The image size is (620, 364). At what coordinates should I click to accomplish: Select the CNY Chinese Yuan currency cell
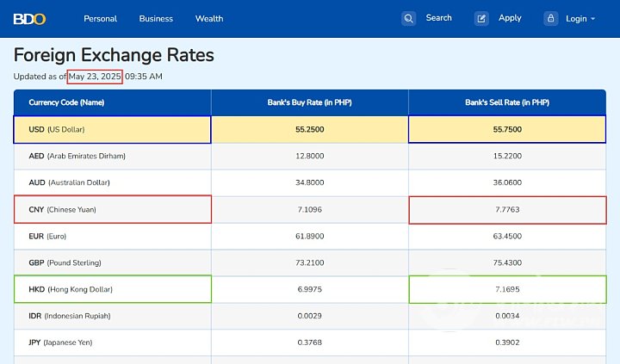pos(113,209)
